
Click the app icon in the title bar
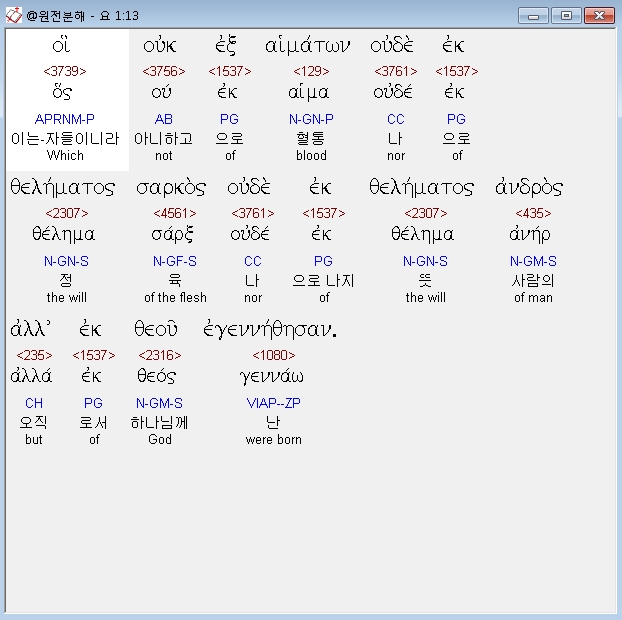13,16
